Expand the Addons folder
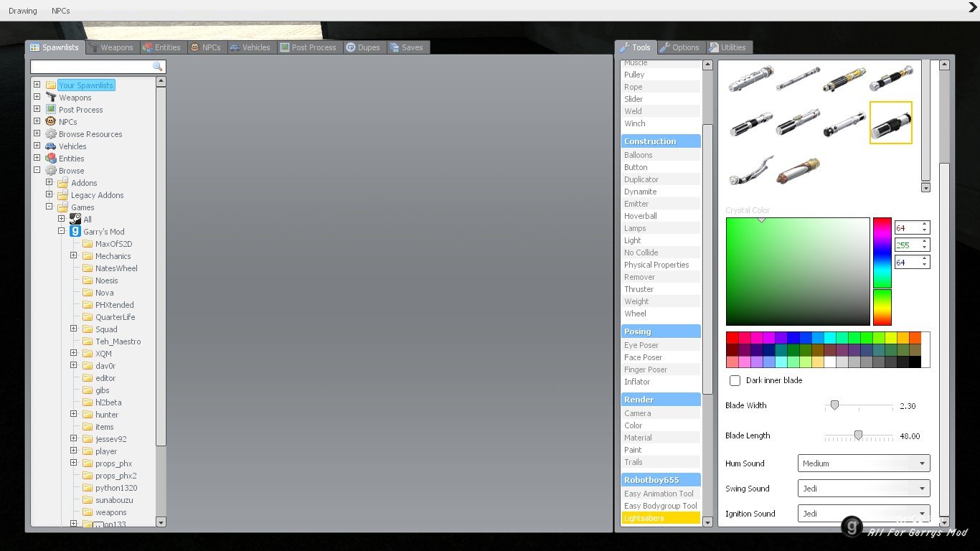 49,182
